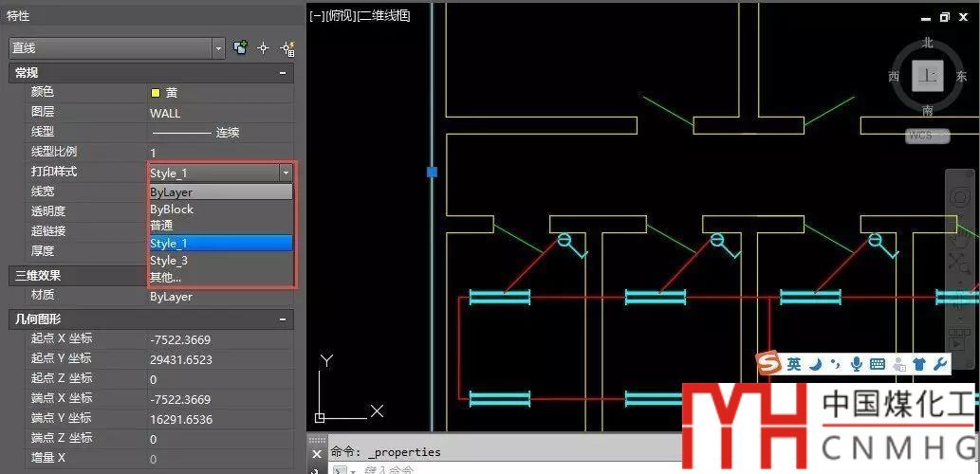This screenshot has width=980, height=474.
Task: Click the Sogou input S logo
Action: [x=768, y=364]
